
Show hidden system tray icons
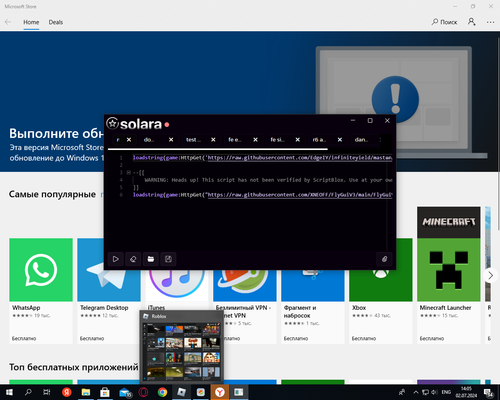[416, 392]
